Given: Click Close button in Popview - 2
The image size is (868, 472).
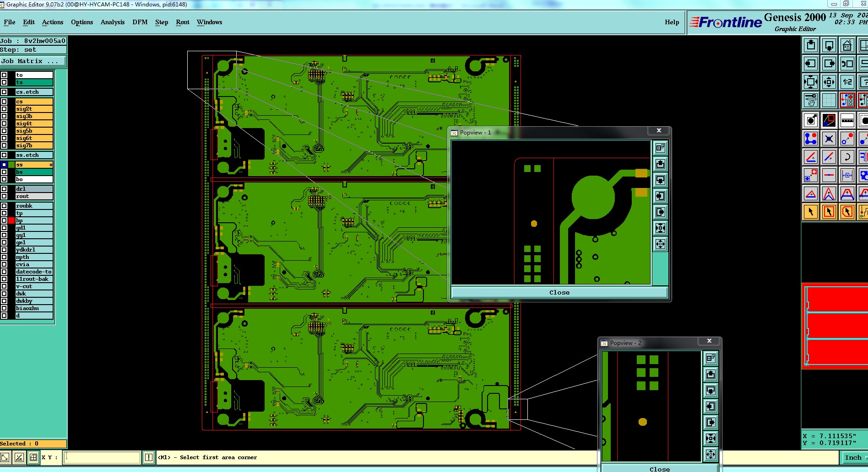Looking at the screenshot, I should tap(659, 469).
